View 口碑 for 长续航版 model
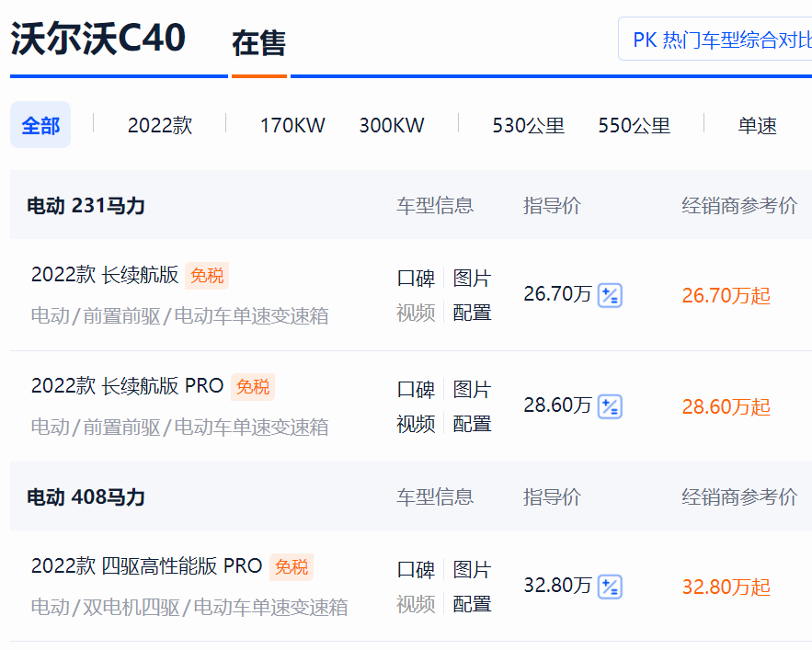 click(x=416, y=279)
